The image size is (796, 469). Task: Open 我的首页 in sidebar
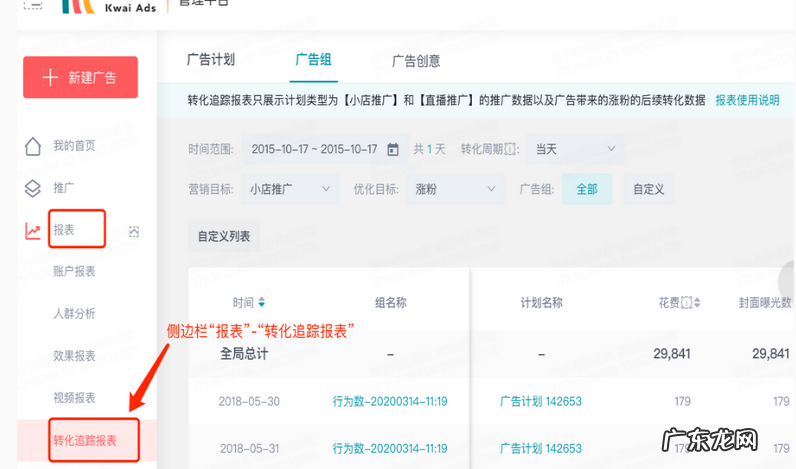[74, 146]
